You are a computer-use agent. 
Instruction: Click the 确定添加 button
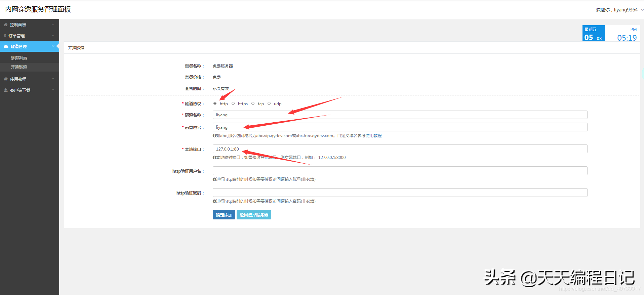pos(224,215)
